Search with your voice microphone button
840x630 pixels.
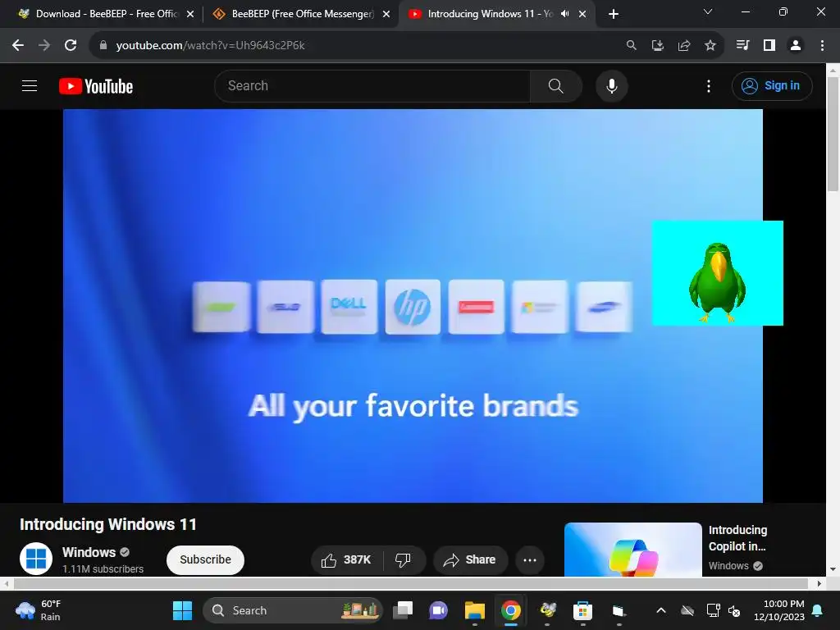click(612, 85)
